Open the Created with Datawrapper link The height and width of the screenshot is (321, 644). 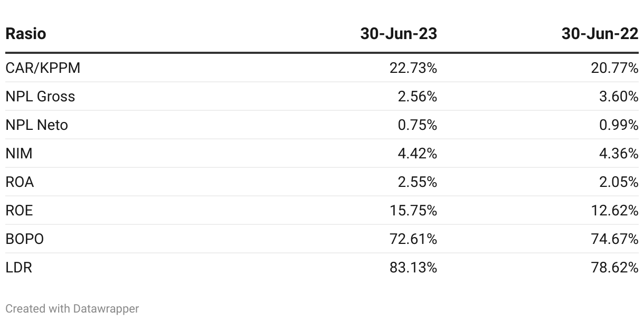click(72, 308)
